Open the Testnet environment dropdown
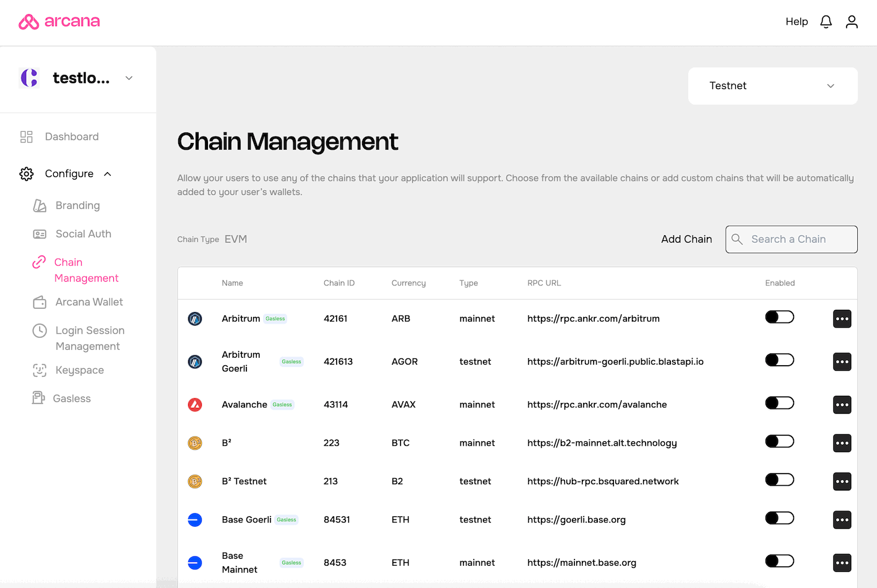The image size is (877, 588). coord(772,86)
